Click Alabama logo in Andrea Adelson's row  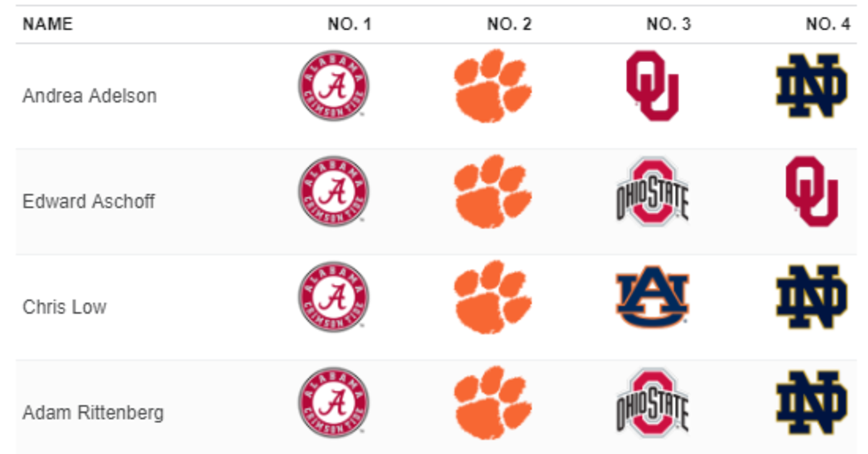pos(333,85)
